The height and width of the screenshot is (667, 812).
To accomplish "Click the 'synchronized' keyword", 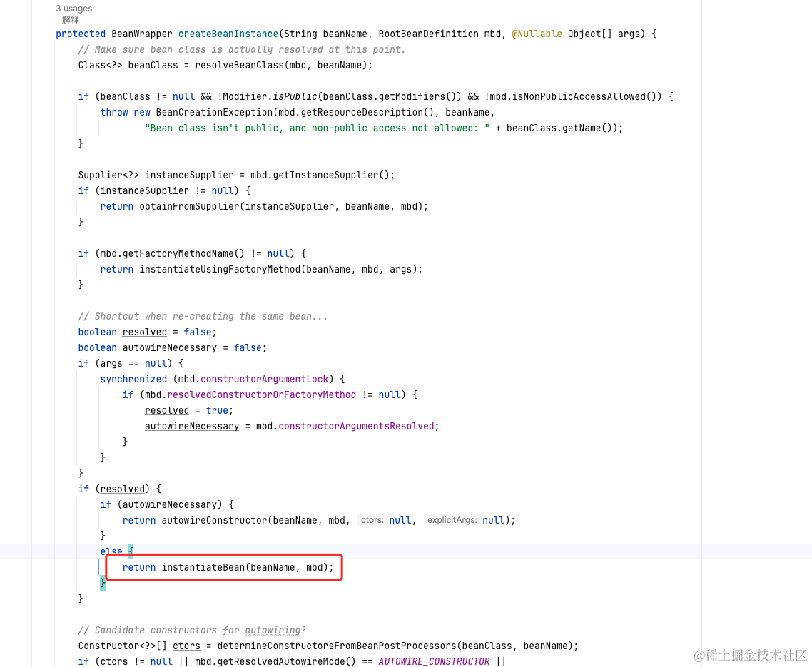I will pyautogui.click(x=133, y=379).
